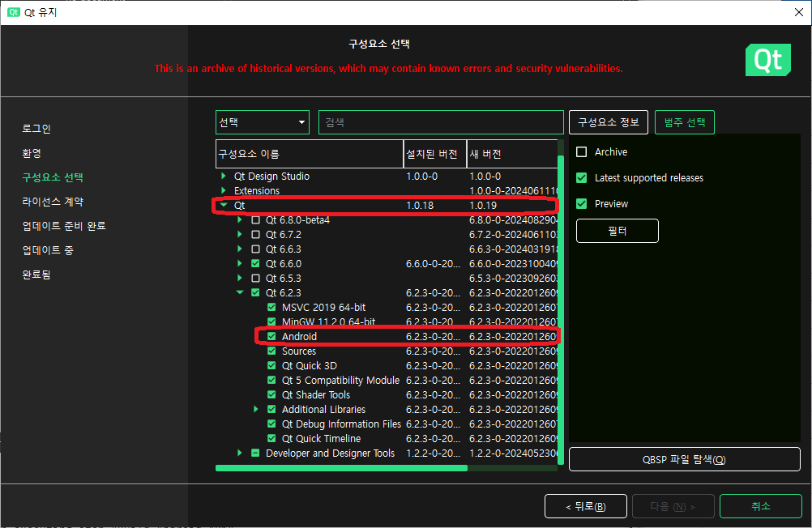This screenshot has width=812, height=528.
Task: Uncheck Latest supported releases
Action: tap(582, 177)
